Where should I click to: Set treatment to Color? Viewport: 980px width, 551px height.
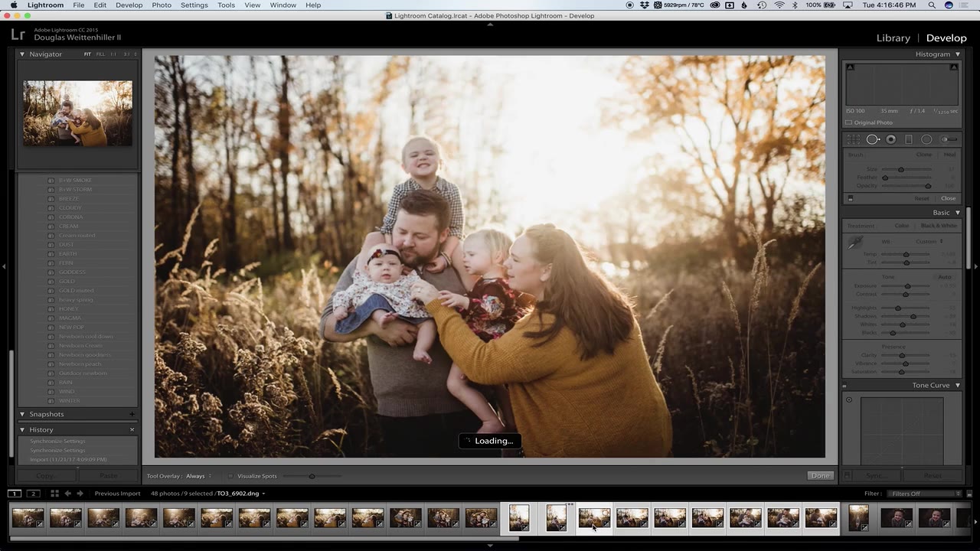(x=902, y=226)
